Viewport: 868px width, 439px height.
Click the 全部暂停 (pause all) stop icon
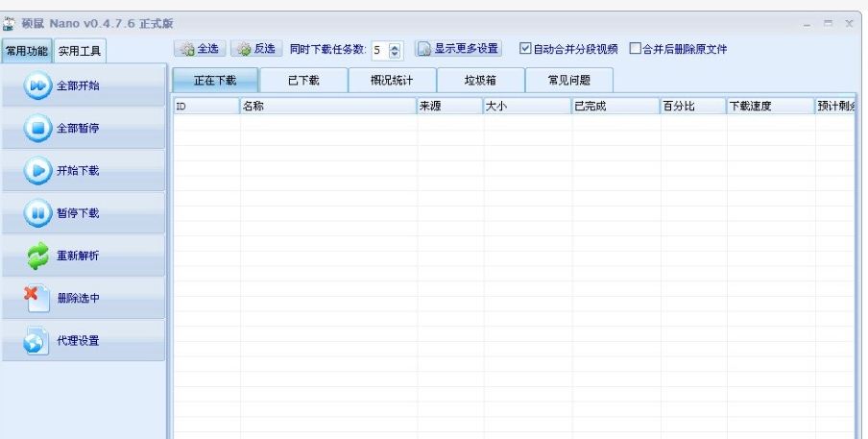click(x=37, y=129)
